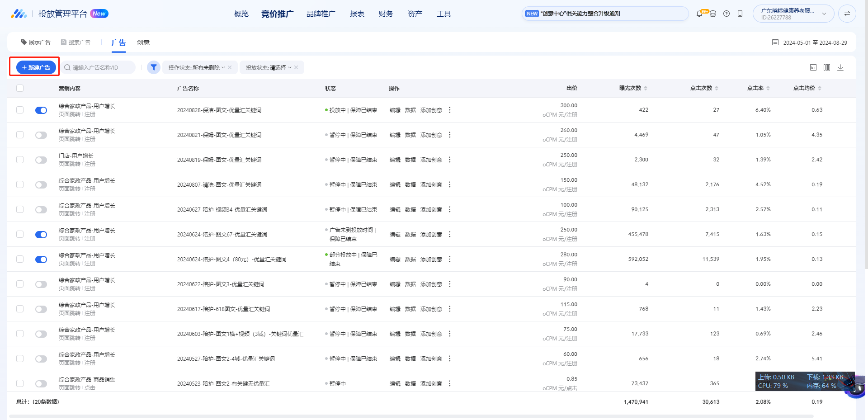
Task: Turn off the 20240624-陪护-图文67 ad switch
Action: (41, 235)
